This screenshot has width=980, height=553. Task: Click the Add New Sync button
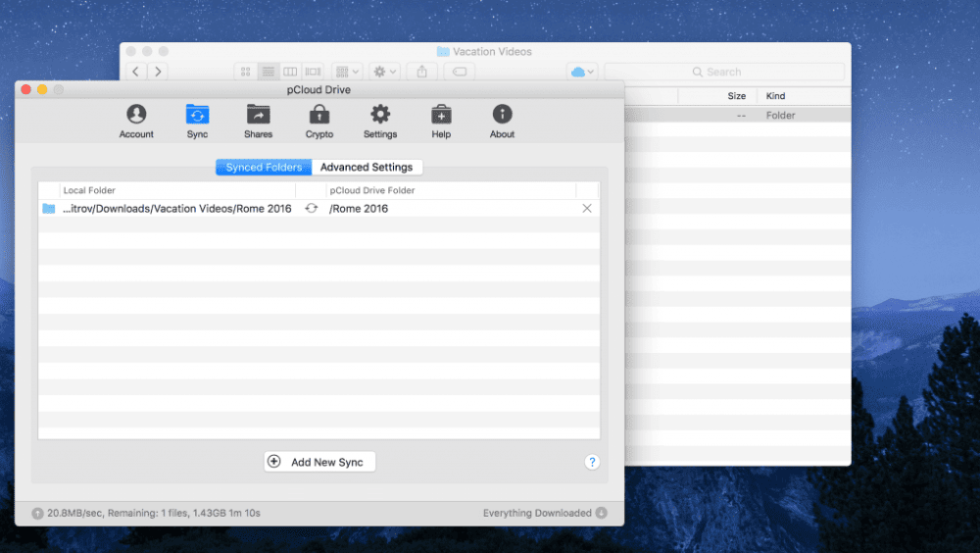coord(319,462)
